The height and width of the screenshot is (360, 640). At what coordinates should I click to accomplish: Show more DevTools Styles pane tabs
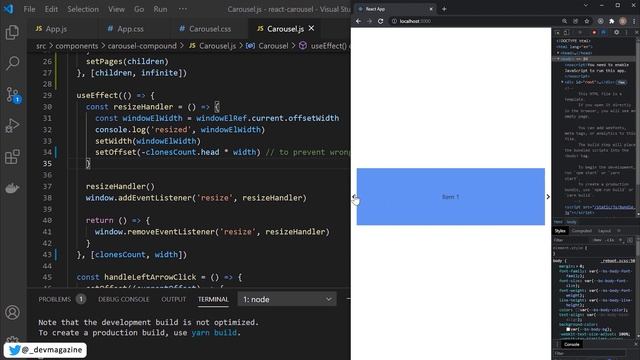(619, 231)
